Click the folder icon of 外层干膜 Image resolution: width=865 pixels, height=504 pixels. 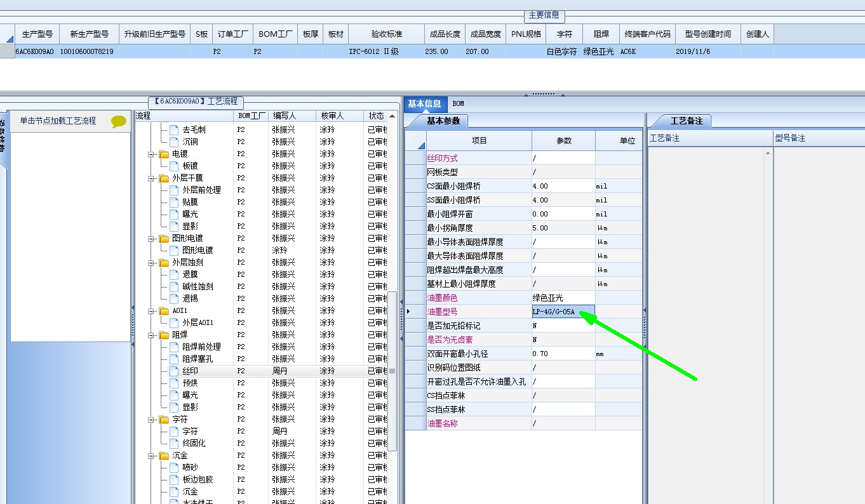[164, 178]
